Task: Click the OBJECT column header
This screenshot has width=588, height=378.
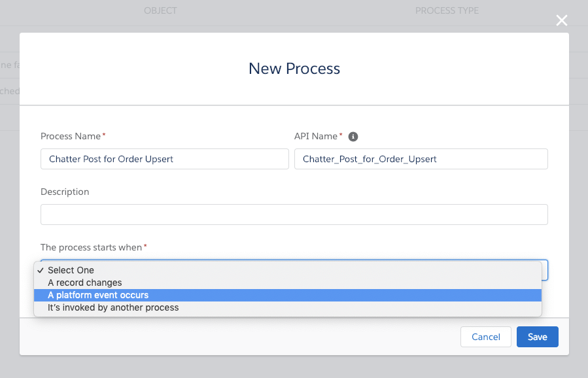Action: tap(160, 11)
